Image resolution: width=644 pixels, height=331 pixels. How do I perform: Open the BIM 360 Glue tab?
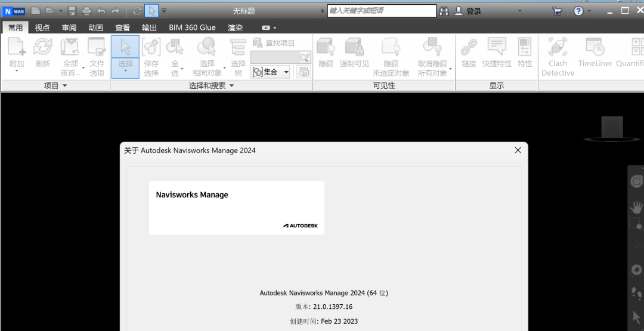point(192,27)
